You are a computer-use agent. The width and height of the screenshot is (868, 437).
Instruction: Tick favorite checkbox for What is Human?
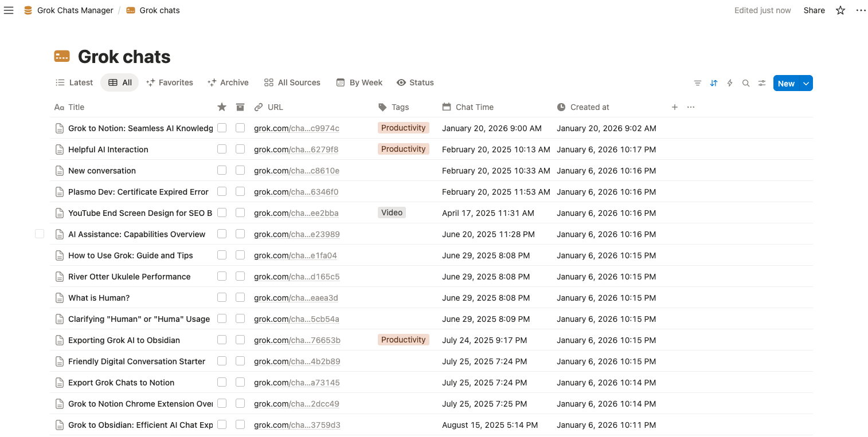[222, 297]
